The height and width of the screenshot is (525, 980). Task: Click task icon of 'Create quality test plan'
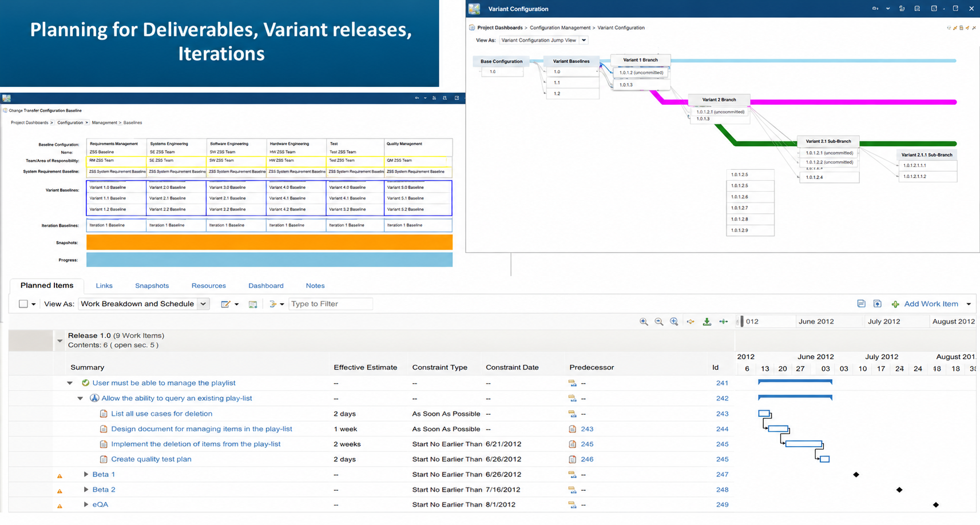(104, 459)
